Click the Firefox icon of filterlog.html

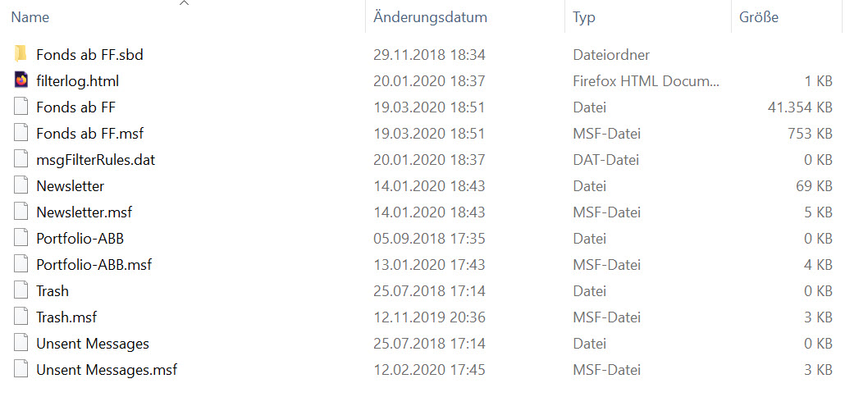click(x=21, y=81)
